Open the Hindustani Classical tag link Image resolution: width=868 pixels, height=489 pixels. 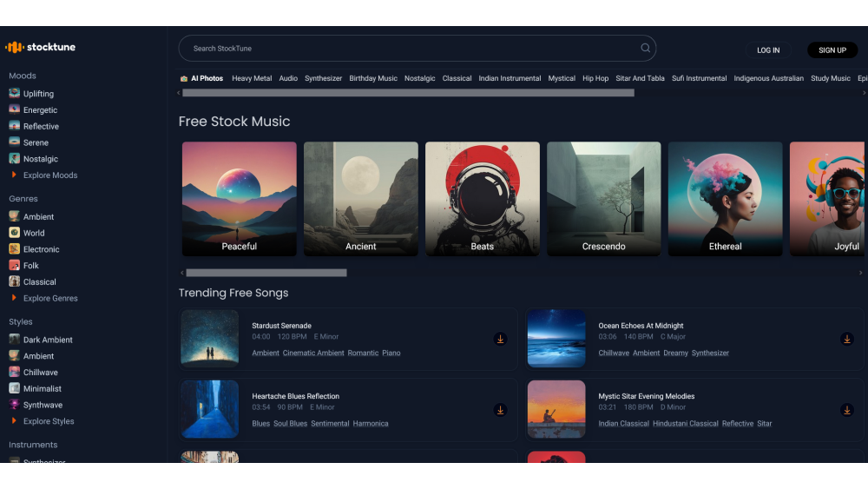coord(686,424)
